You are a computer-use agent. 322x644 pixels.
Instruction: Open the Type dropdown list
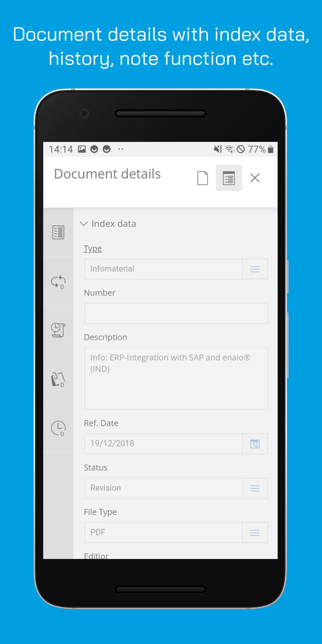(x=255, y=269)
